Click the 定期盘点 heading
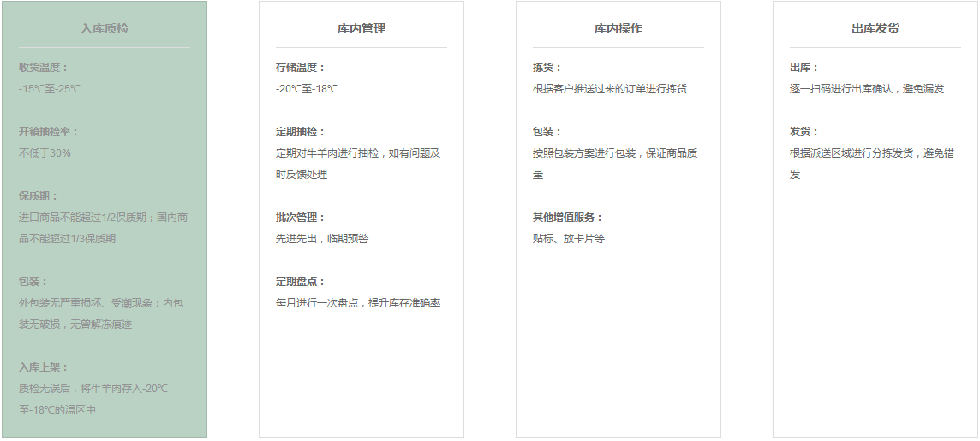 (300, 282)
